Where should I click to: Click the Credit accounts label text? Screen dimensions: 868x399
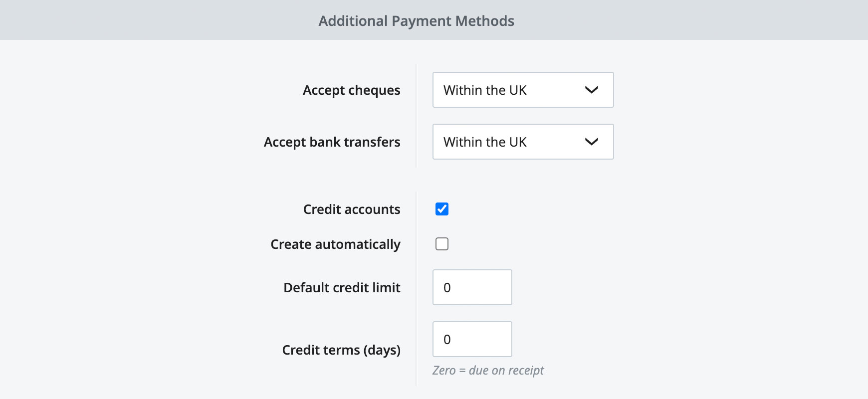coord(351,209)
